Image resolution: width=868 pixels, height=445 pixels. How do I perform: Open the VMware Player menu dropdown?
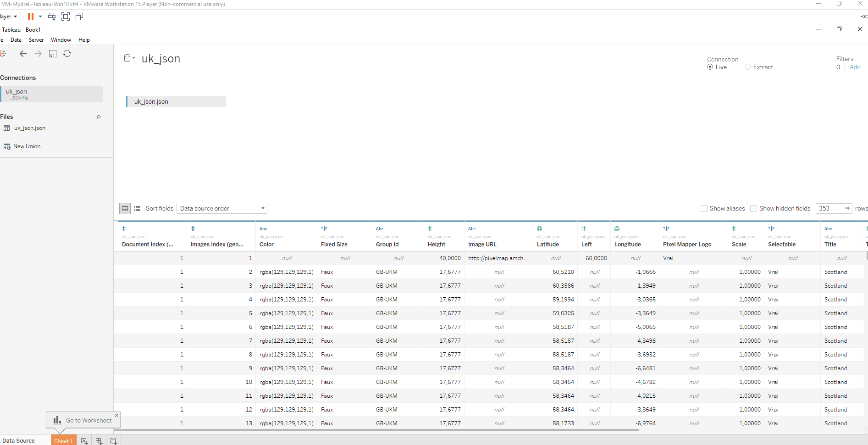pos(9,17)
